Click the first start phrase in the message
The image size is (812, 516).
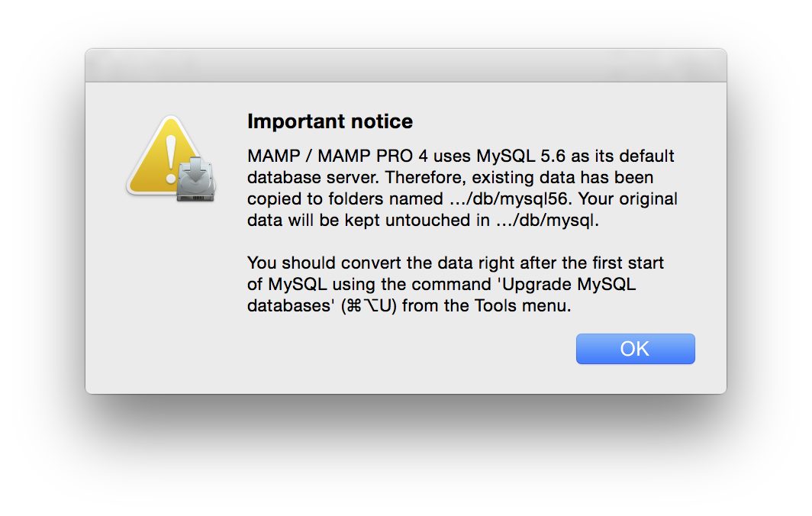(628, 263)
